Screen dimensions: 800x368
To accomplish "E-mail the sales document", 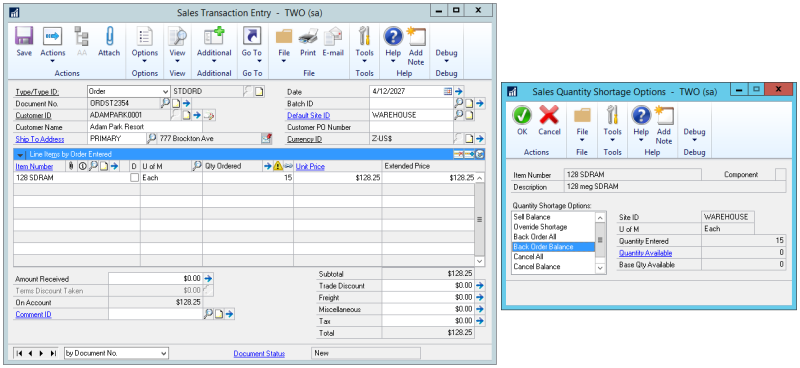I will click(333, 41).
